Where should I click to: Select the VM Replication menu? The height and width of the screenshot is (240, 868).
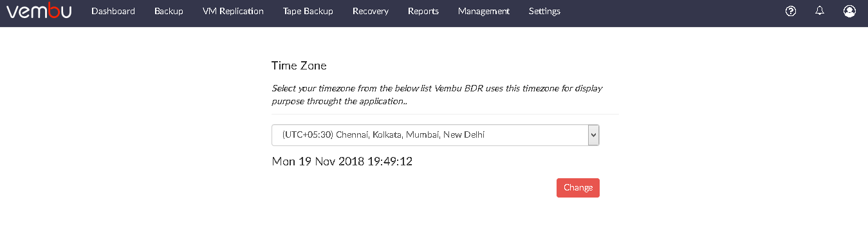[233, 11]
